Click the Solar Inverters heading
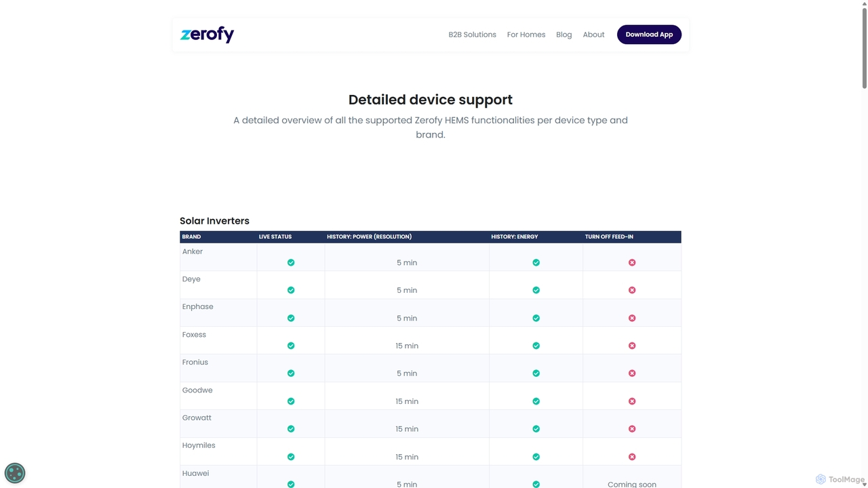 214,221
